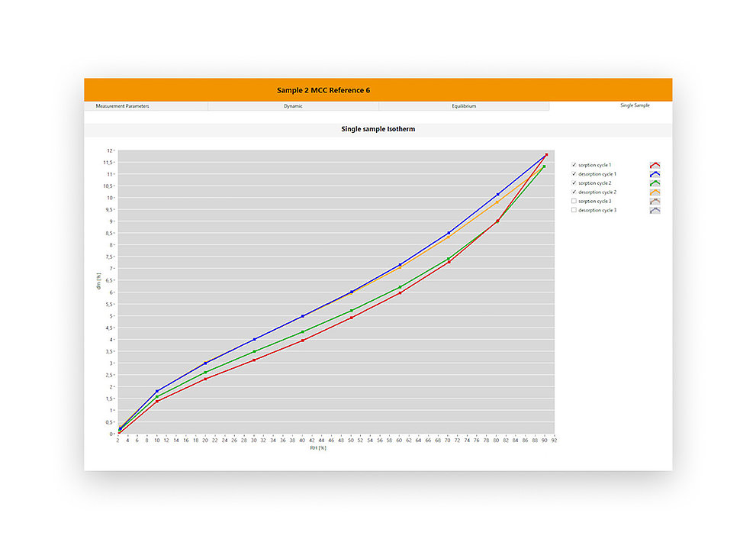Select blue desorption cycle 1 point at 70% RH
Image resolution: width=756 pixels, height=549 pixels.
tap(449, 233)
